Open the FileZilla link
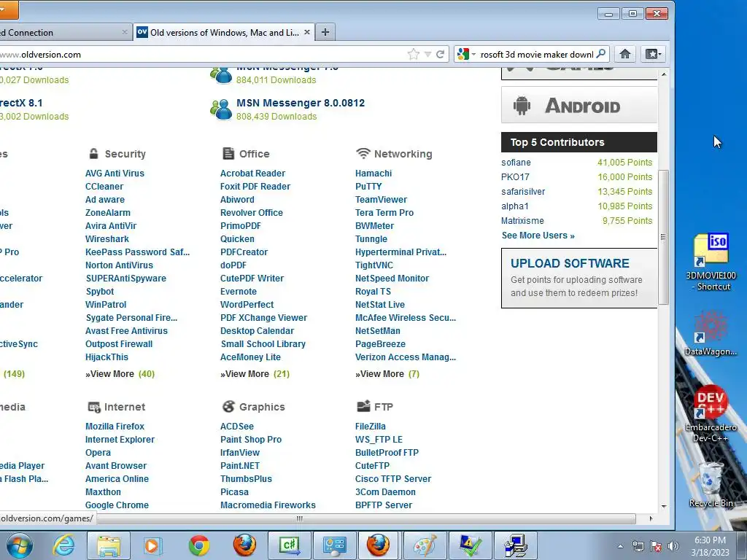The width and height of the screenshot is (747, 560). pyautogui.click(x=371, y=426)
